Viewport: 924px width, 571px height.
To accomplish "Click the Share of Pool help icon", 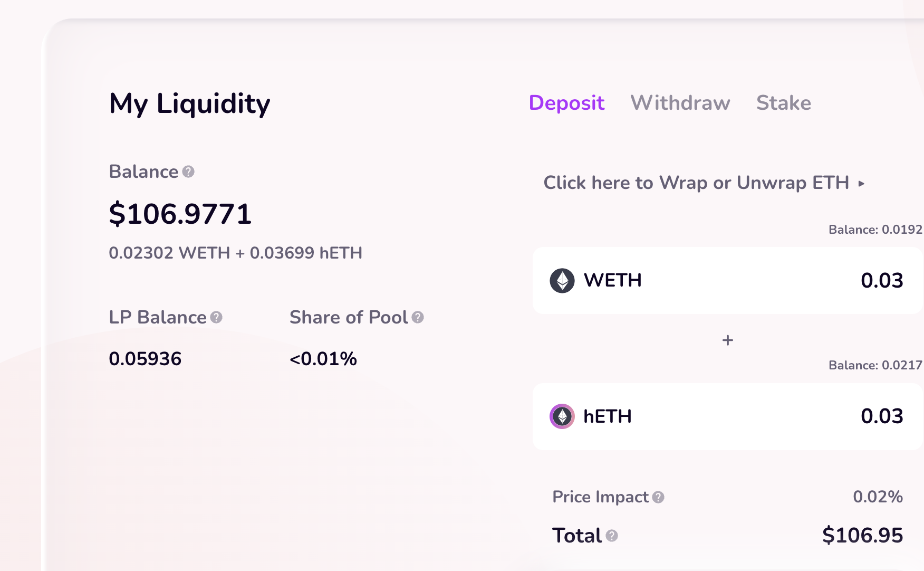I will tap(418, 318).
